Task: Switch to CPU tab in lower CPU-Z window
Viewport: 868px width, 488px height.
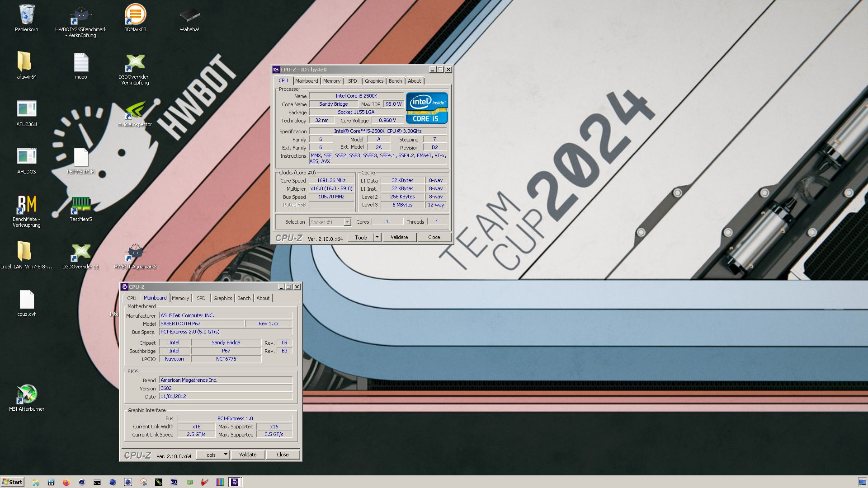Action: pyautogui.click(x=132, y=298)
